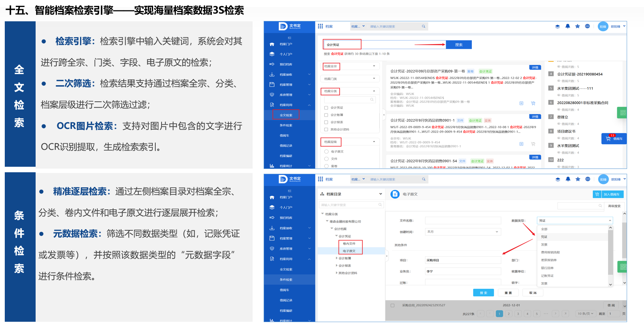Open 全文检索 menu in full-text search window

pos(286,115)
